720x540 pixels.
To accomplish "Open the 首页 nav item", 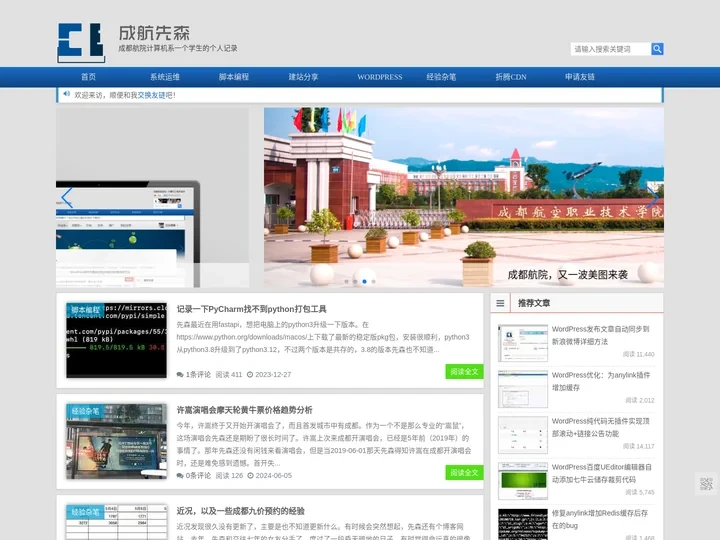I will (89, 77).
